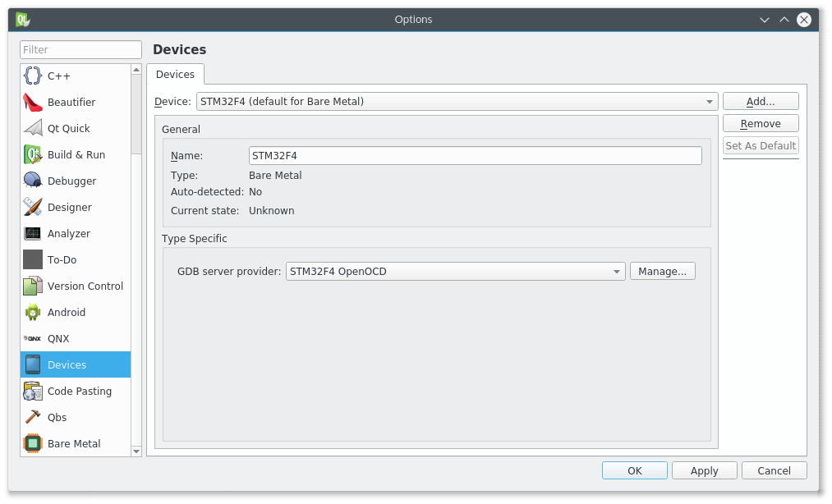Select the Designer pencil-ruler icon
The height and width of the screenshot is (504, 832).
tap(32, 207)
